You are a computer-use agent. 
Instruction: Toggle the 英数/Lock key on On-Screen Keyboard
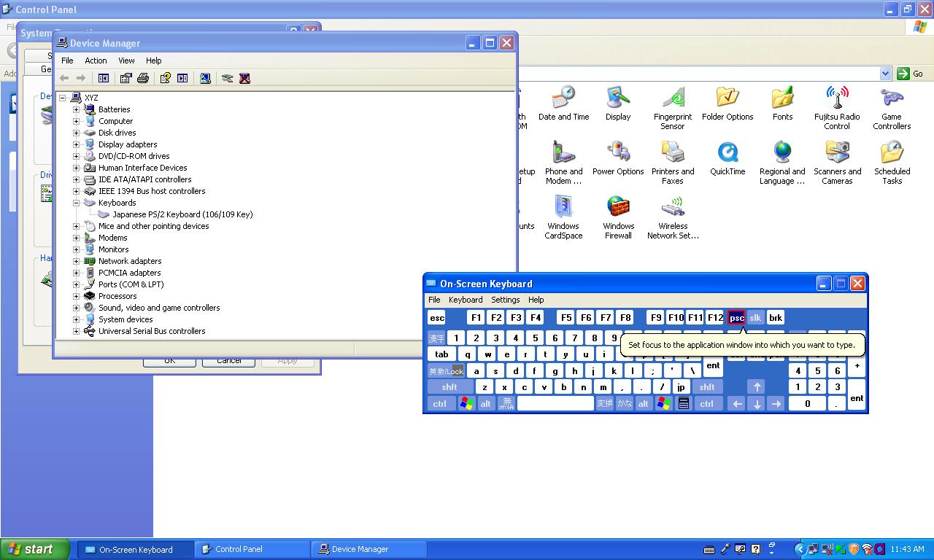click(446, 371)
